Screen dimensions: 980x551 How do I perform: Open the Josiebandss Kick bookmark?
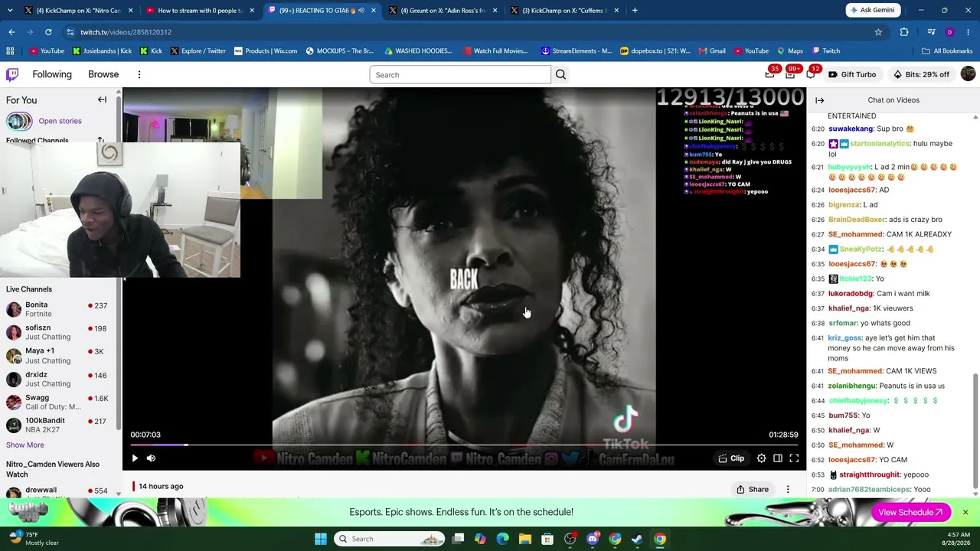103,51
